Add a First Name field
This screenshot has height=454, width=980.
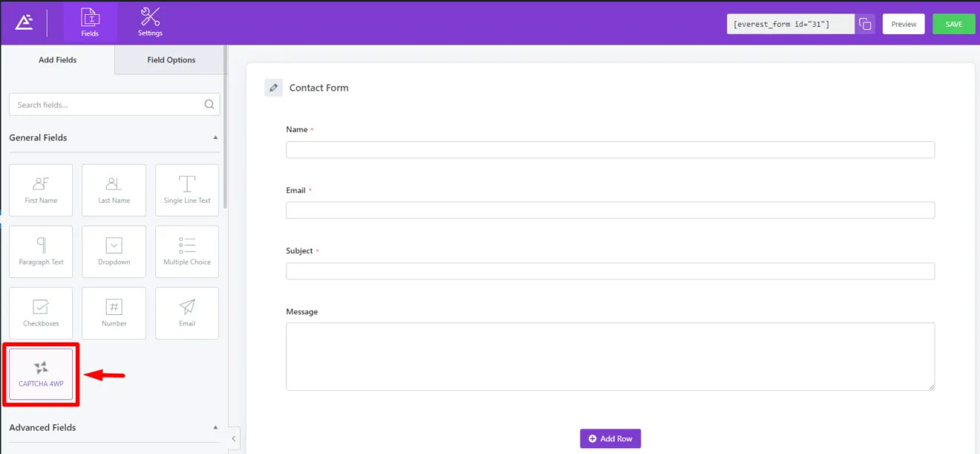click(x=41, y=190)
